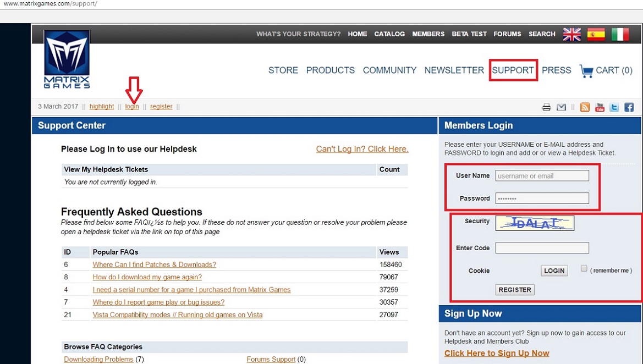Viewport: 643px width, 364px height.
Task: Go to the NEWSLETTER section
Action: [454, 70]
